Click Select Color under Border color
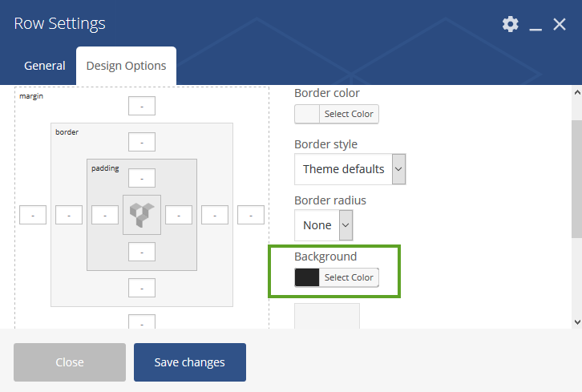This screenshot has width=582, height=392. click(x=349, y=114)
